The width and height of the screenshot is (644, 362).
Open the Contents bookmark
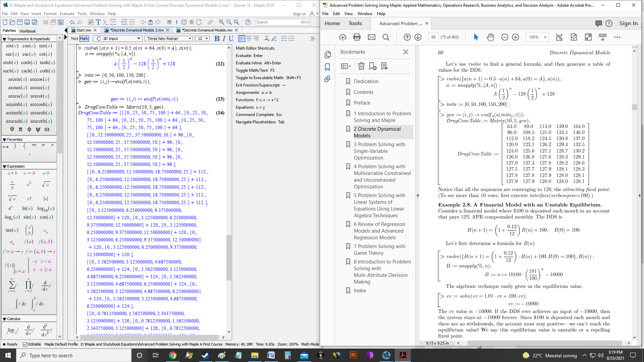(x=364, y=92)
